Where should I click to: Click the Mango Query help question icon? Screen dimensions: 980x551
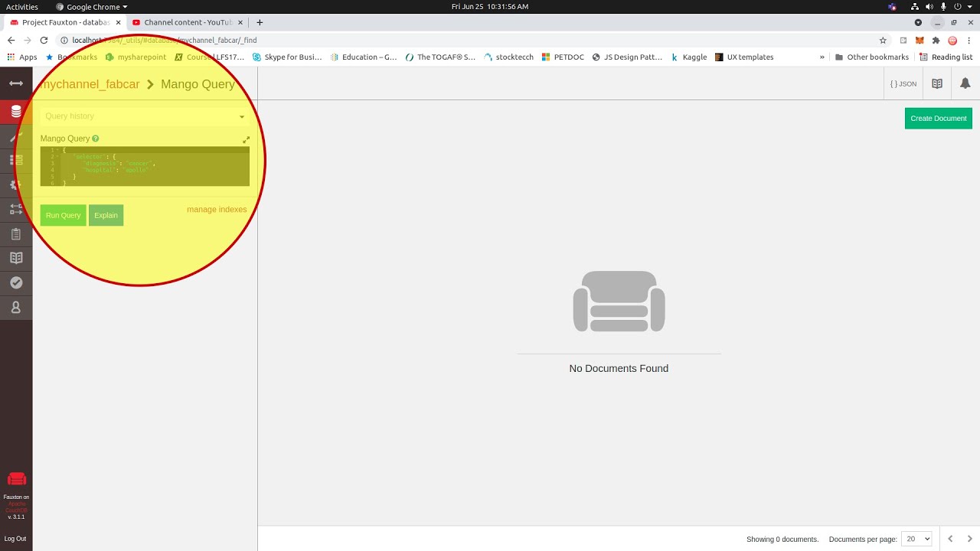pyautogui.click(x=96, y=139)
